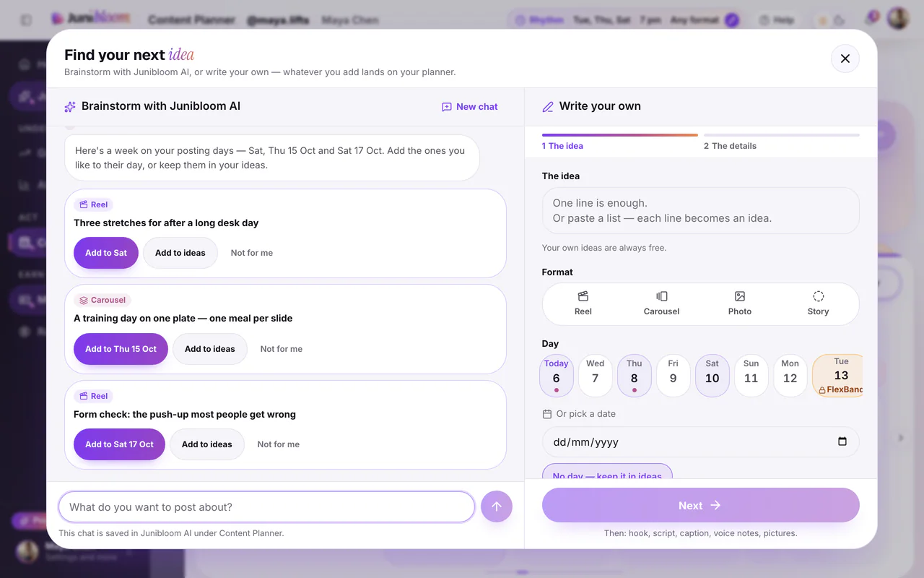The height and width of the screenshot is (578, 924).
Task: Pick Thu 8 in the day row
Action: click(635, 376)
